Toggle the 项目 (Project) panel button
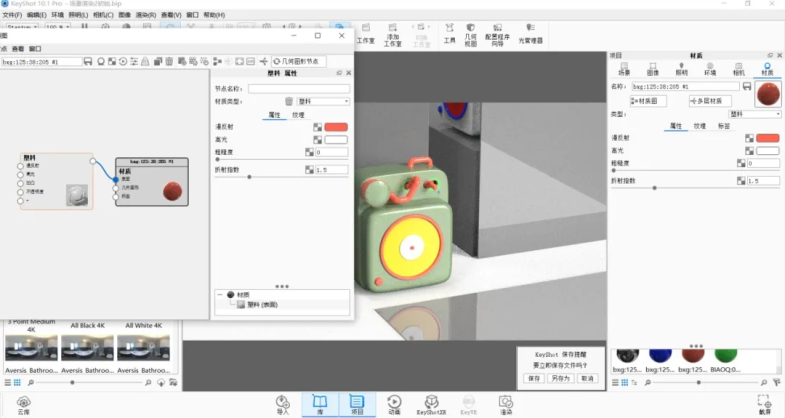Image resolution: width=785 pixels, height=418 pixels. coord(358,403)
